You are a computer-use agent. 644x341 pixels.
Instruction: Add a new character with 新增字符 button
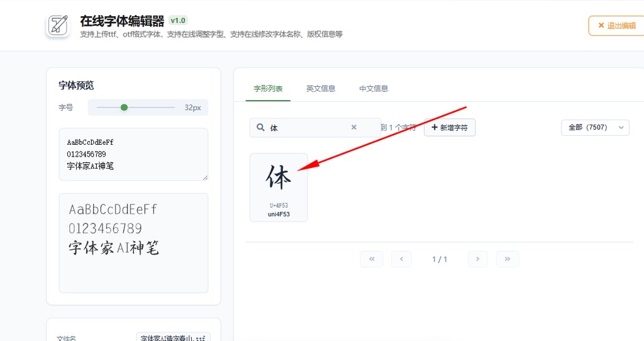[x=449, y=127]
